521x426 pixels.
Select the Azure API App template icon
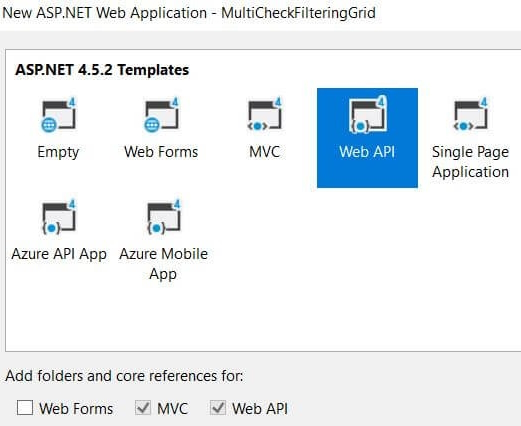pyautogui.click(x=59, y=217)
